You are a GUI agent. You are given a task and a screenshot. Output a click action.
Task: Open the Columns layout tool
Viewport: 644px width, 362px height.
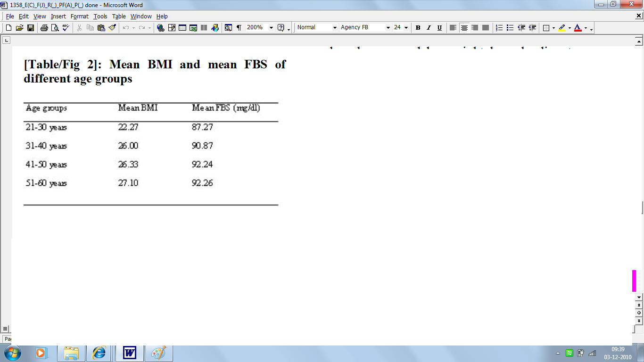(x=204, y=28)
